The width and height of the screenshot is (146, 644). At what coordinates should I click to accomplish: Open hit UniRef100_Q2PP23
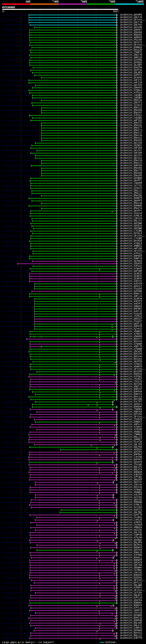coord(131,75)
